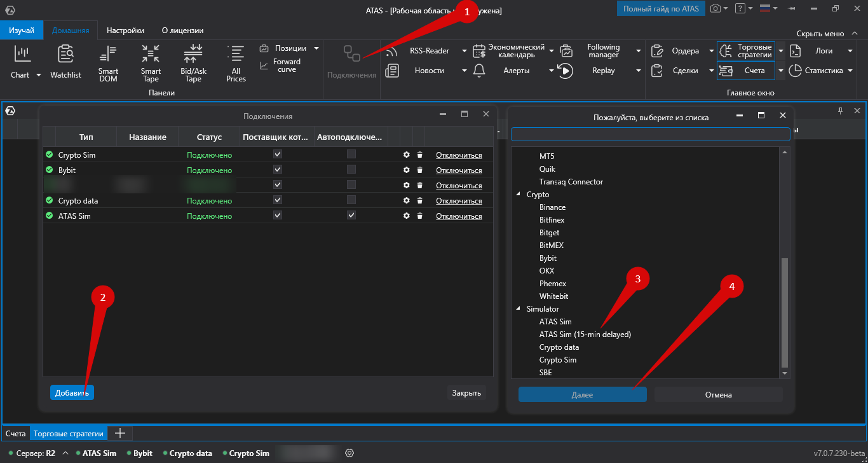Viewport: 868px width, 463px height.
Task: Click the Далее button
Action: pyautogui.click(x=582, y=395)
